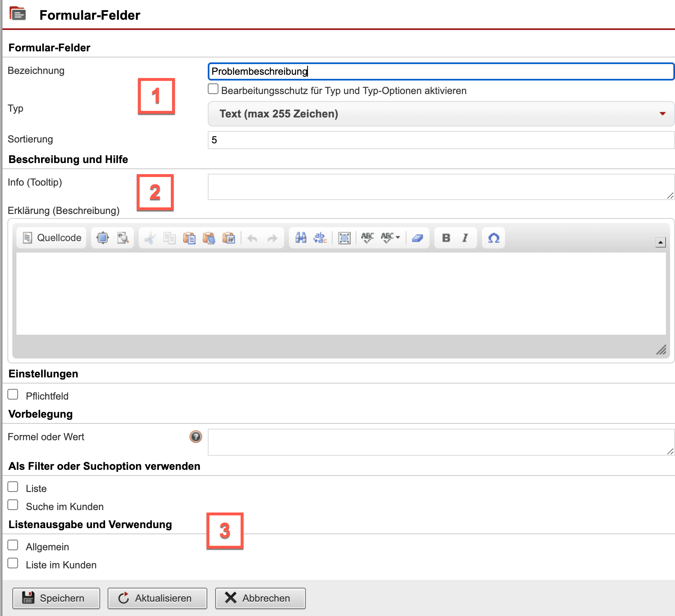The image size is (675, 616).
Task: Collapse the editor toolbar with arrow button
Action: (x=660, y=242)
